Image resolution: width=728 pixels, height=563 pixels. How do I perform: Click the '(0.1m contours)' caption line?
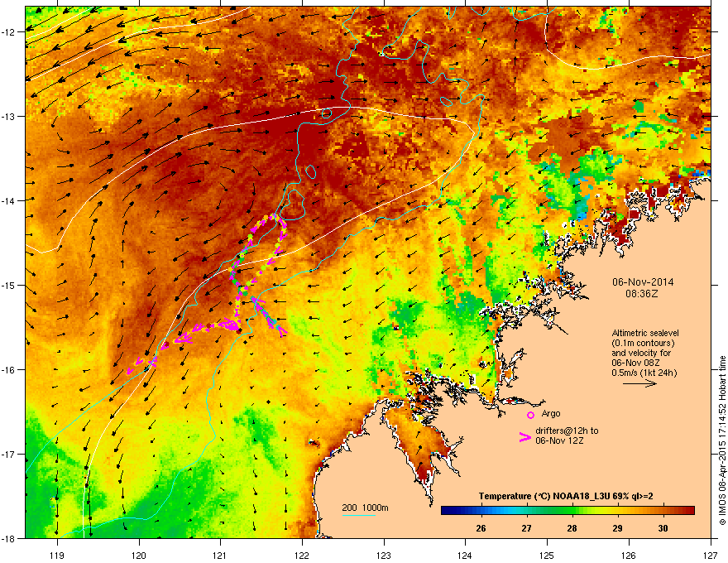[x=643, y=344]
